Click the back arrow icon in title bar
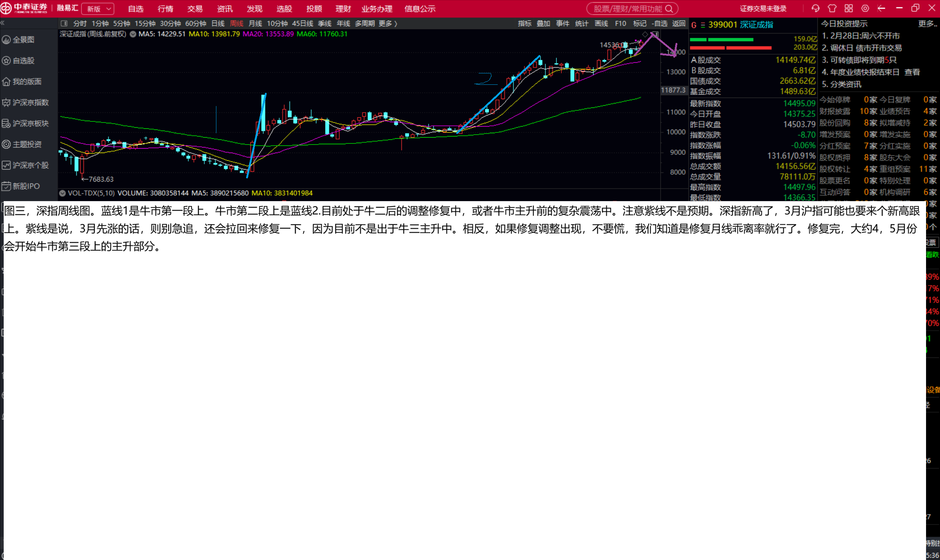 882,8
